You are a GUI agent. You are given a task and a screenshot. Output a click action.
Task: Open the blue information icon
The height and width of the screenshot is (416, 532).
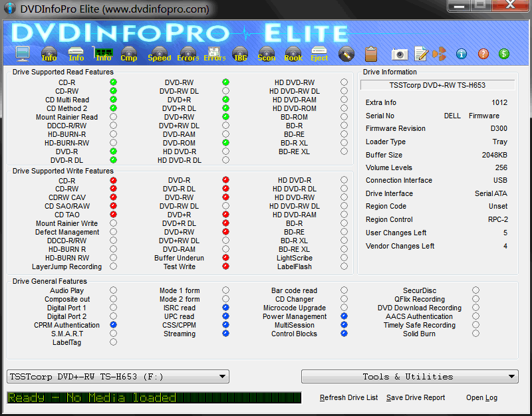(462, 54)
